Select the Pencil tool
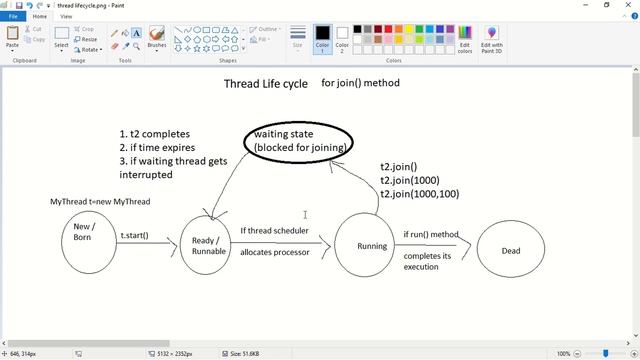 click(x=115, y=33)
